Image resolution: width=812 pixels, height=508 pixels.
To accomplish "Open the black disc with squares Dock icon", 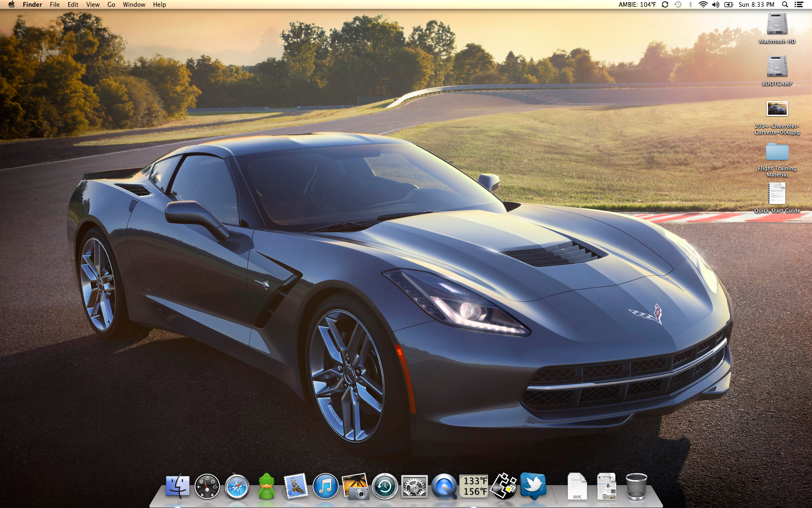I will (x=504, y=486).
